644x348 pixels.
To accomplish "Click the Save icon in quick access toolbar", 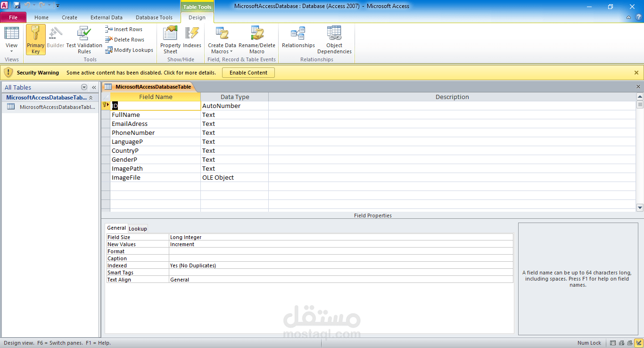I will tap(17, 6).
